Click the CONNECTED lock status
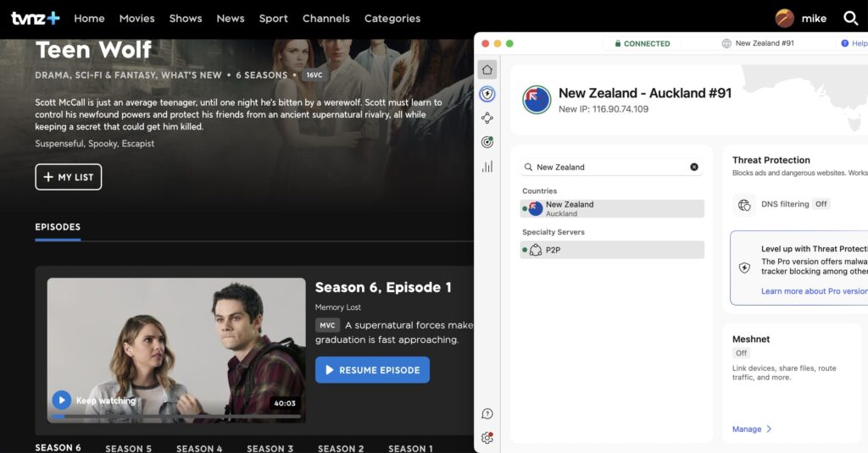 point(643,43)
